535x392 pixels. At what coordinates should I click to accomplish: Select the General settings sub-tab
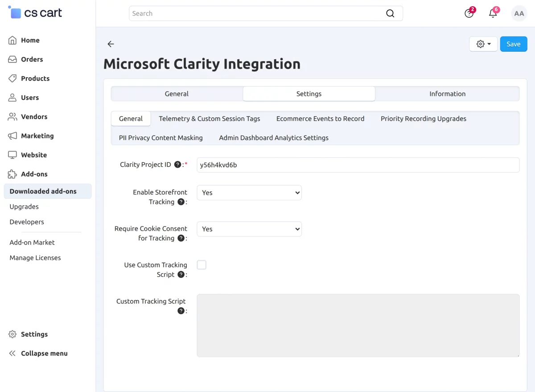131,119
